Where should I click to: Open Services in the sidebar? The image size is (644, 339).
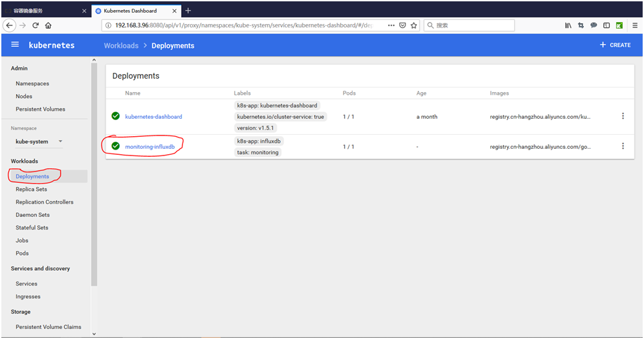point(26,283)
